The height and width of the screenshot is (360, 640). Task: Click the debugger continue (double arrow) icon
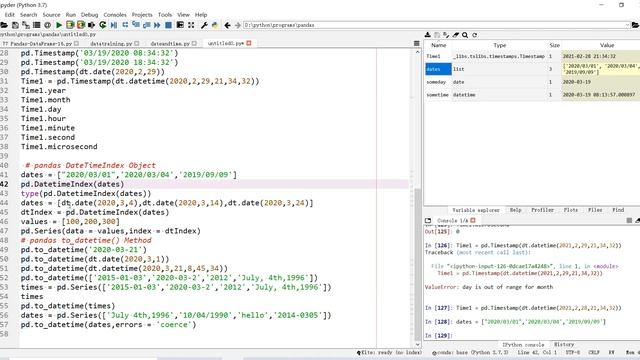coord(157,25)
